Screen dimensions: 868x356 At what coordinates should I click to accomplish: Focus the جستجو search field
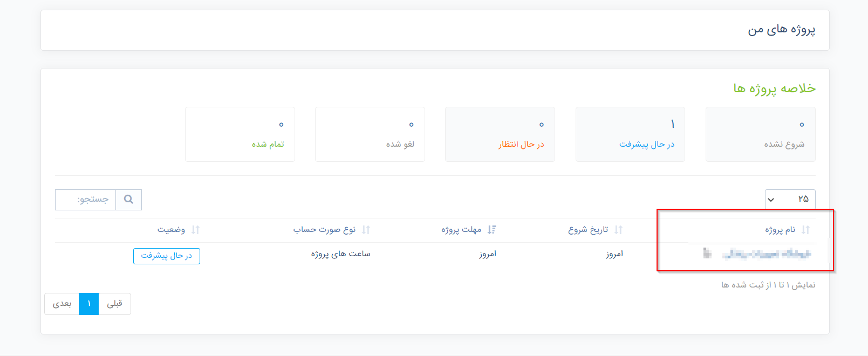[x=86, y=200]
